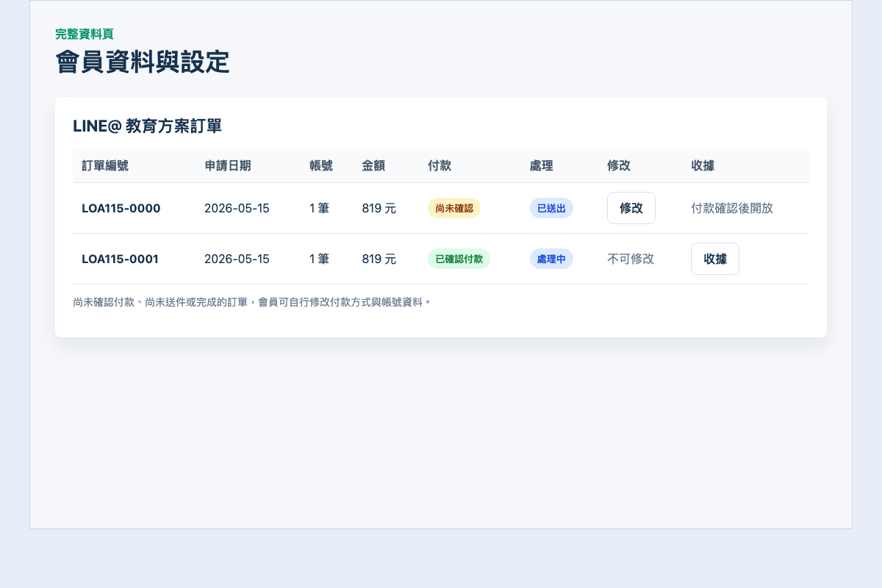The width and height of the screenshot is (882, 588).
Task: Open 收據 for order LOA115-0001
Action: point(715,259)
